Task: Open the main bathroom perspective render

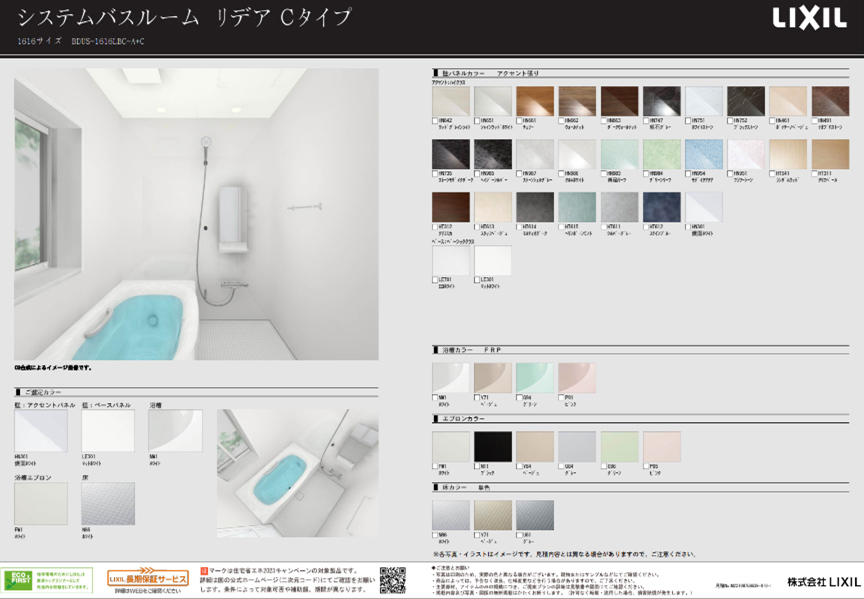Action: click(x=196, y=214)
